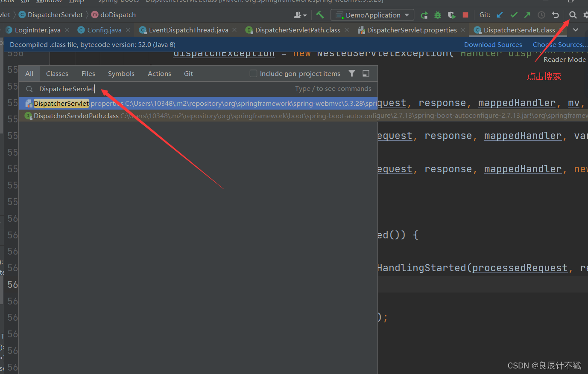Switch to the DispatcherServletPath.class editor tab

[x=298, y=30]
